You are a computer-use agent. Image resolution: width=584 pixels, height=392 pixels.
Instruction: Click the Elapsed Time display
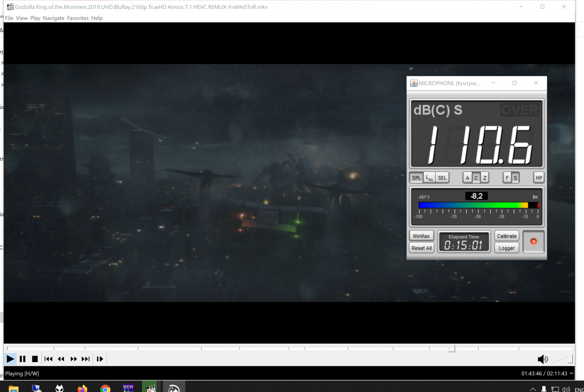[x=464, y=242]
